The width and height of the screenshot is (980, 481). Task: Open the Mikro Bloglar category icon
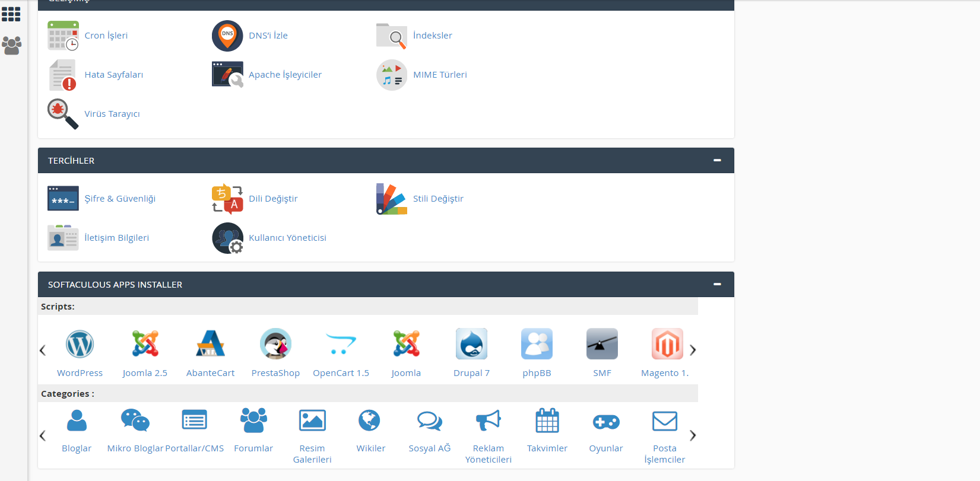click(x=135, y=421)
